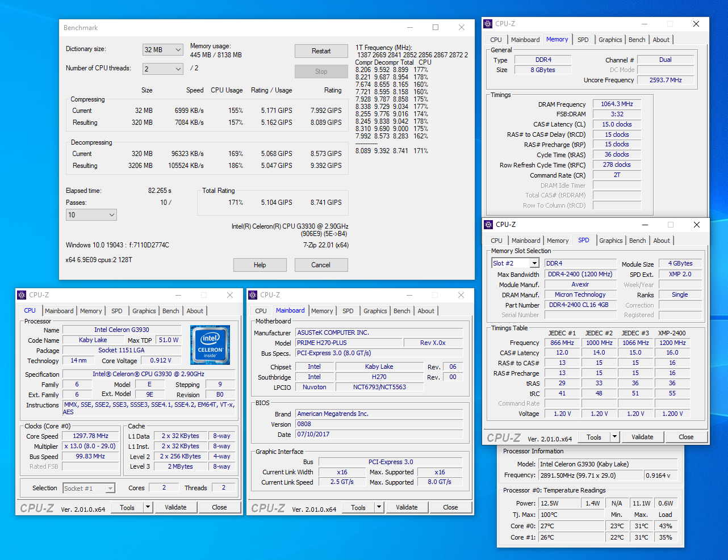Click the Tj. Max value 100°C

click(572, 515)
